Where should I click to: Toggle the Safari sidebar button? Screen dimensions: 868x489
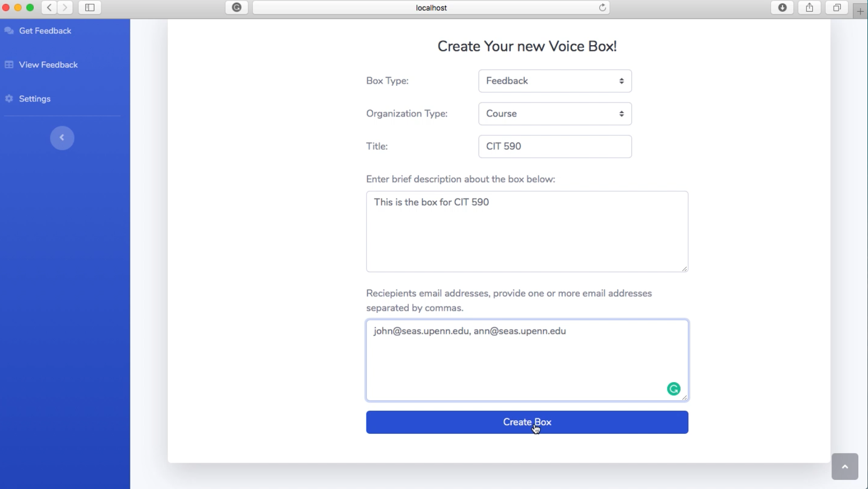[x=90, y=8]
